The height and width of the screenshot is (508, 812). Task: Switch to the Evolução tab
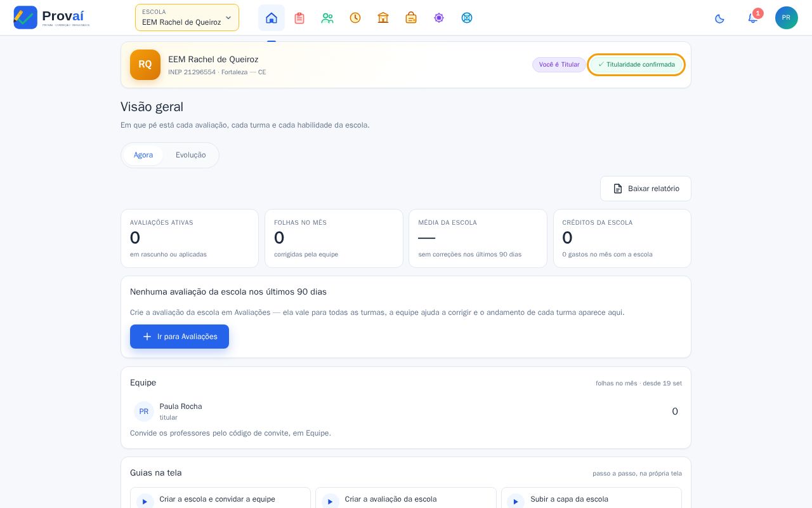pos(191,155)
